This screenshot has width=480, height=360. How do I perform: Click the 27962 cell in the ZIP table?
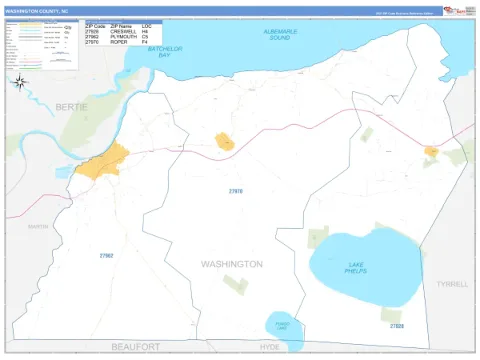[92, 37]
